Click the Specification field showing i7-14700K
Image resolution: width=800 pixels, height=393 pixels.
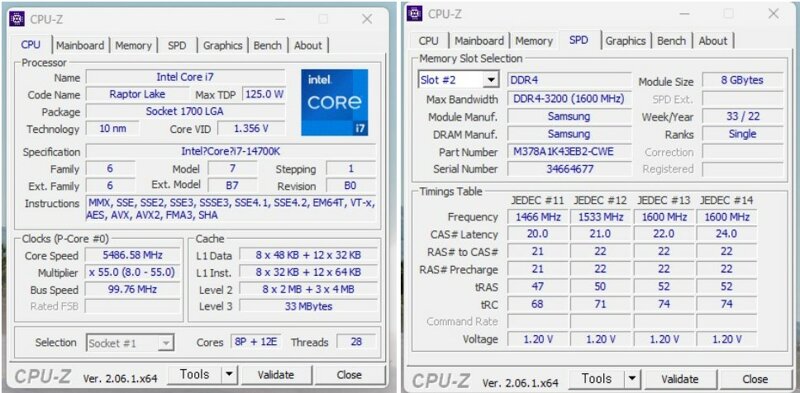[x=231, y=152]
